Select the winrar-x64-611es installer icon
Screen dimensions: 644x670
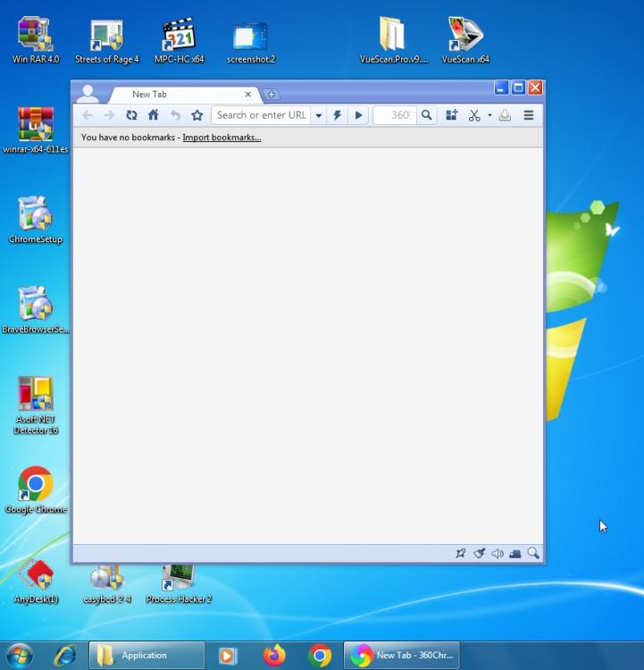36,130
